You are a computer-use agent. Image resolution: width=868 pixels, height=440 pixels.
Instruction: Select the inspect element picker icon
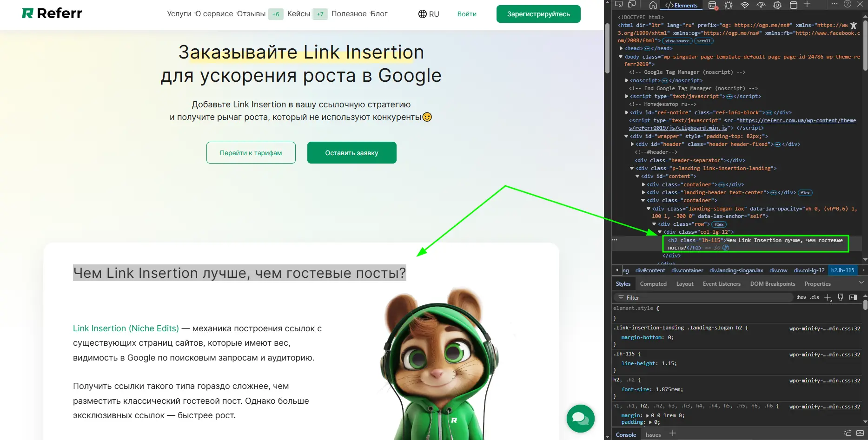pyautogui.click(x=619, y=5)
